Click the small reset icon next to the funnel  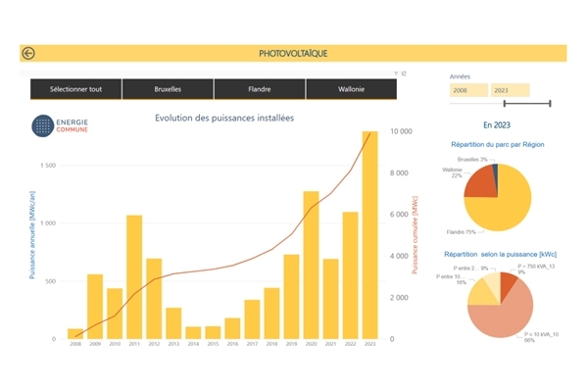tap(404, 73)
